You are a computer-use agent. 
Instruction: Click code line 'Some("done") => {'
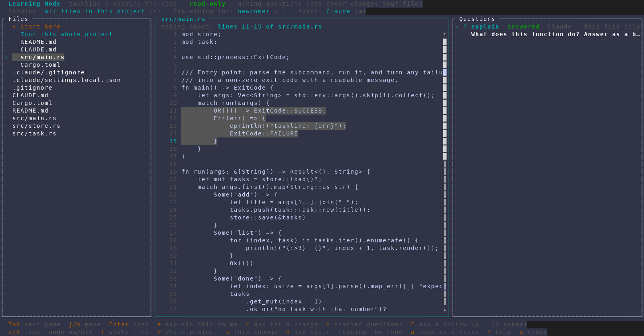click(248, 279)
